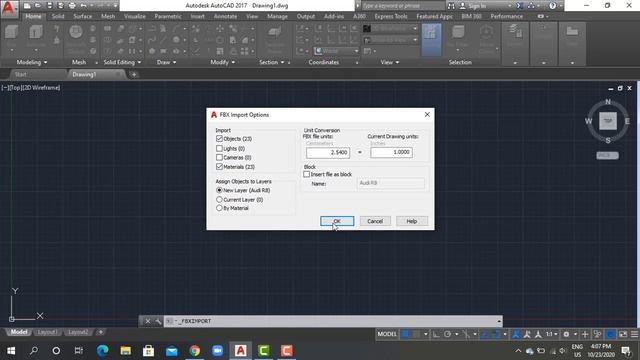Close the FBX Import Options dialog
The width and height of the screenshot is (640, 360).
click(427, 115)
